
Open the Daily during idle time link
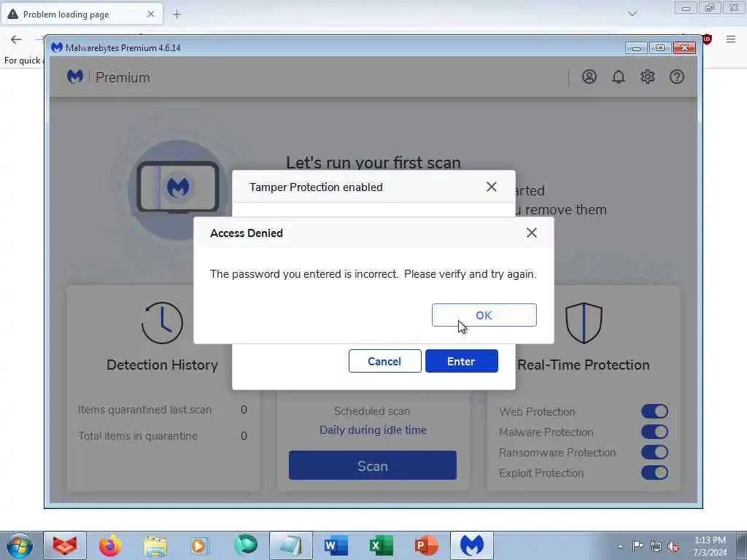coord(373,430)
